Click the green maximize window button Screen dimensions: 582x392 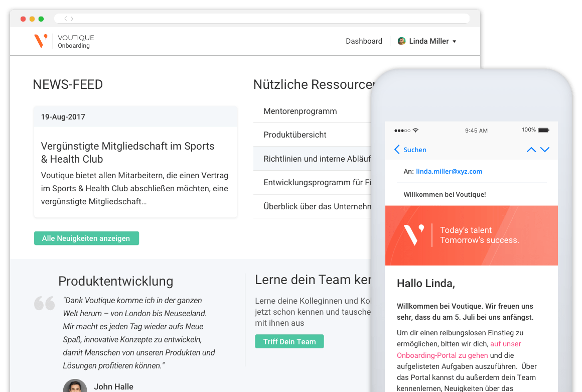[x=41, y=19]
